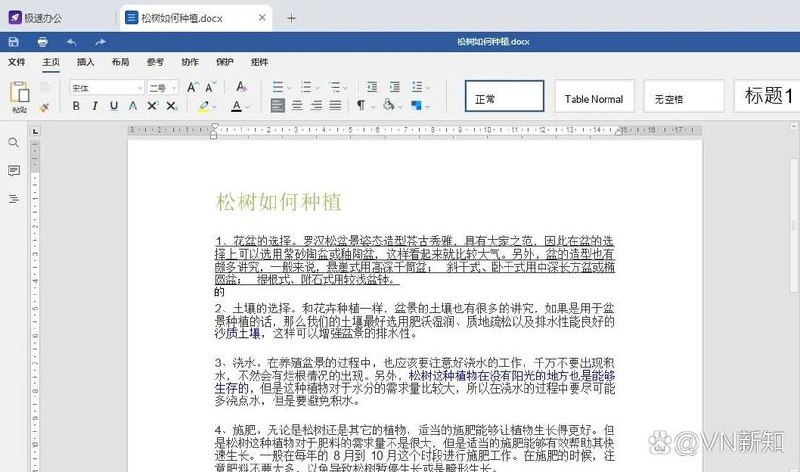This screenshot has width=800, height=472.
Task: Set the paragraph to align right
Action: pos(316,106)
